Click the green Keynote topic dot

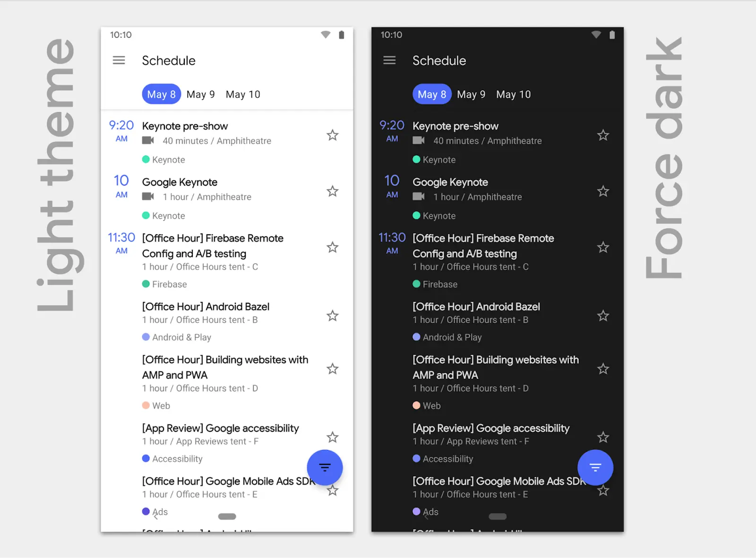pos(146,159)
